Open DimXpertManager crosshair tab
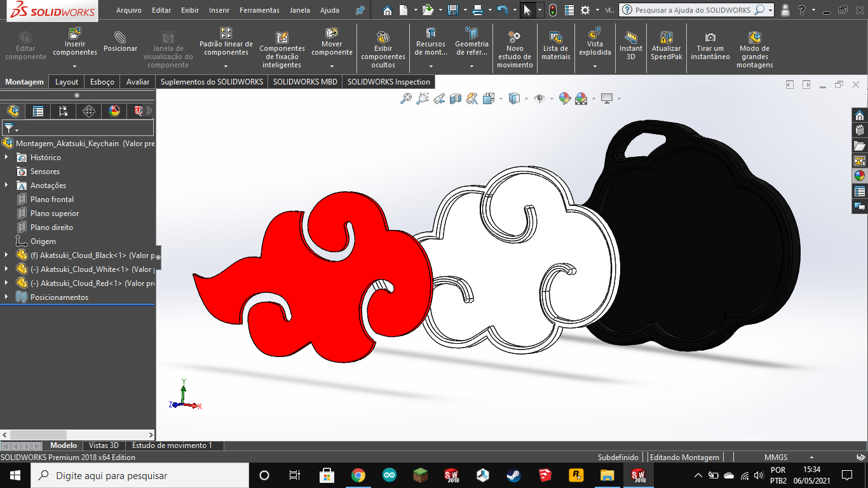 89,111
